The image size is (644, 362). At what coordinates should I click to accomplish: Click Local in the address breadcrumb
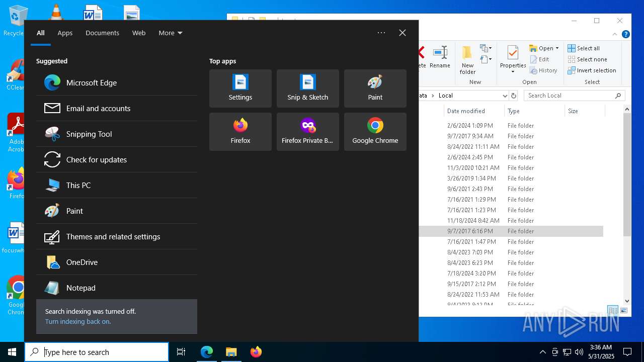point(446,96)
